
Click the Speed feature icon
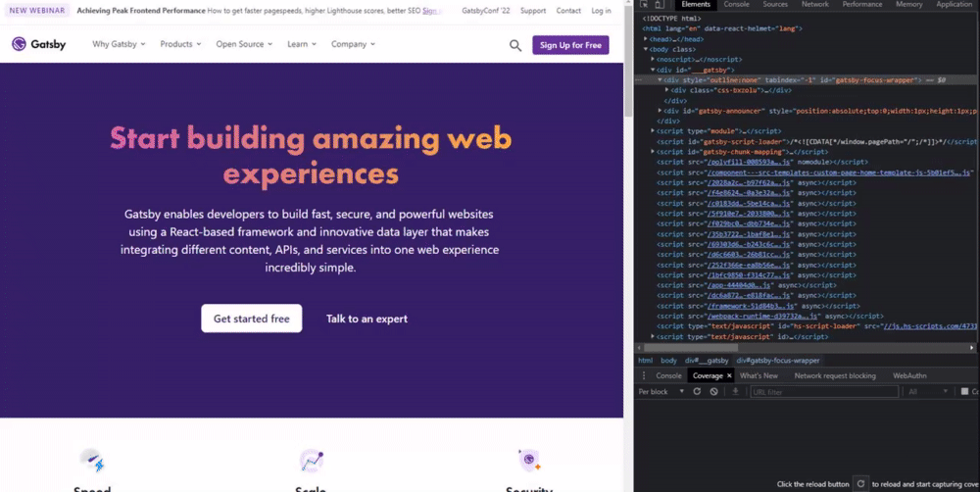coord(92,461)
